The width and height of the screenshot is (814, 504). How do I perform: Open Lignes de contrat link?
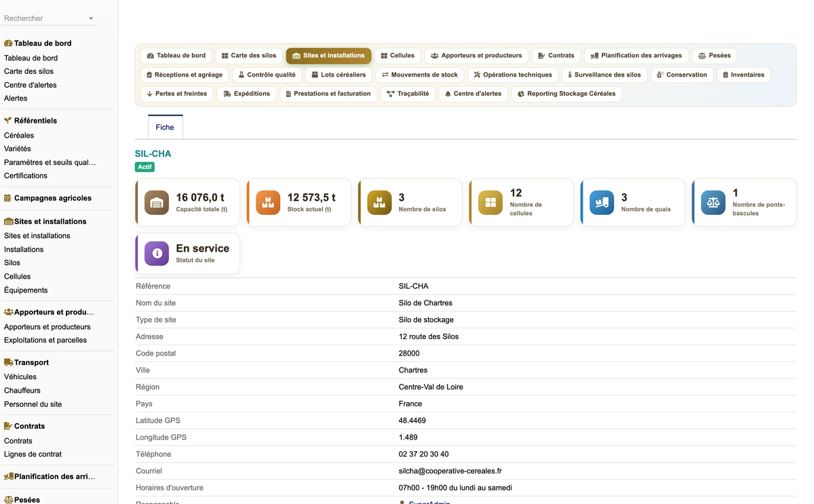33,454
